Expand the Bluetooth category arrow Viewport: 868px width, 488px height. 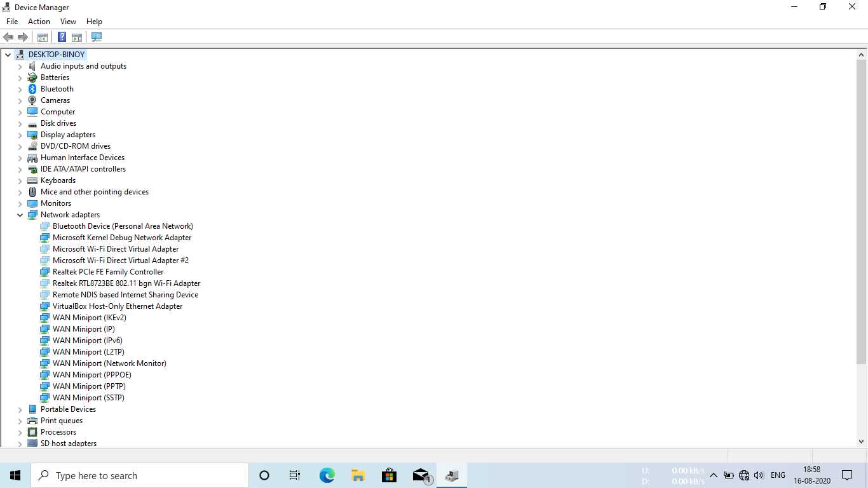point(20,89)
